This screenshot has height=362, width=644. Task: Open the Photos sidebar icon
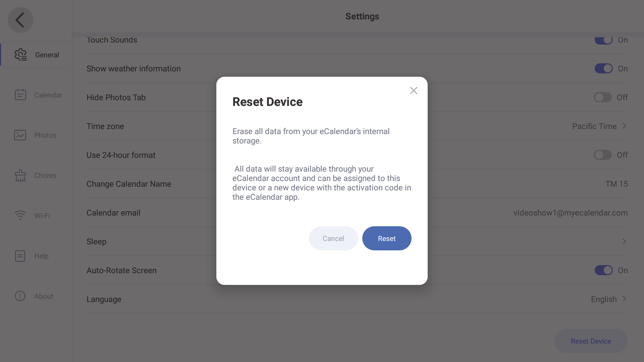[20, 135]
